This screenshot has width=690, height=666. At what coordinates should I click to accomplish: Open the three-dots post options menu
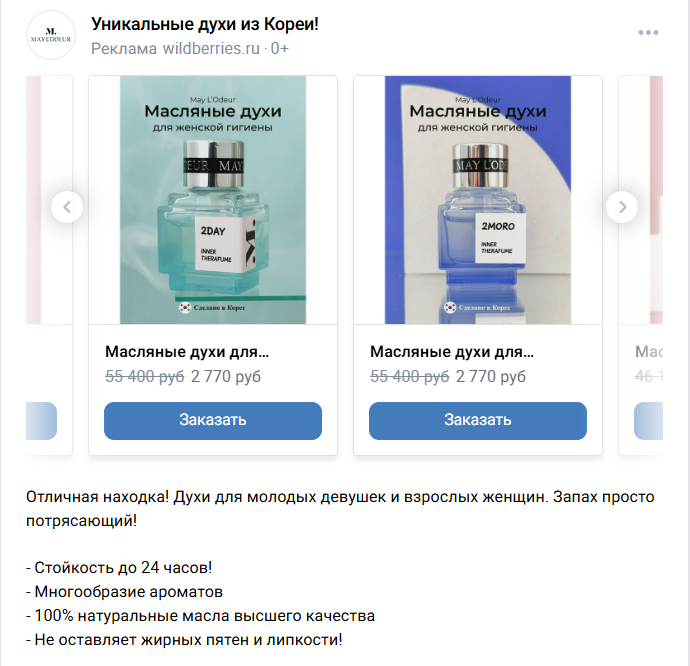click(648, 33)
